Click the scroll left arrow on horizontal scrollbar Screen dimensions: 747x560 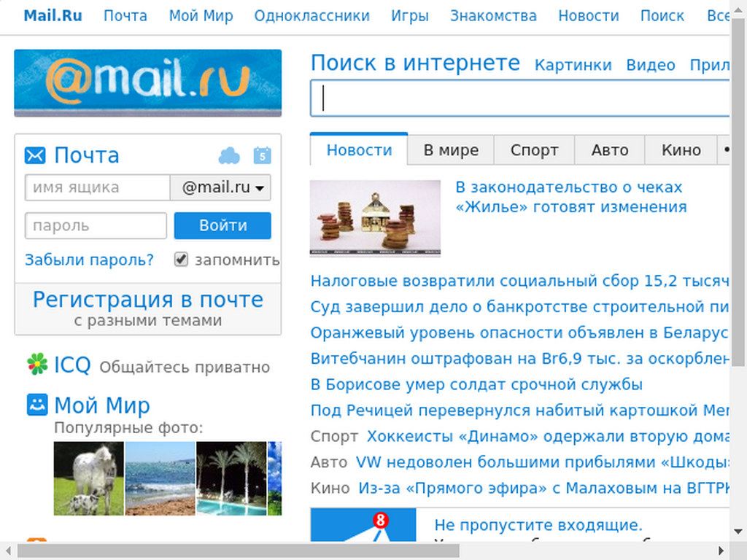[x=8, y=551]
